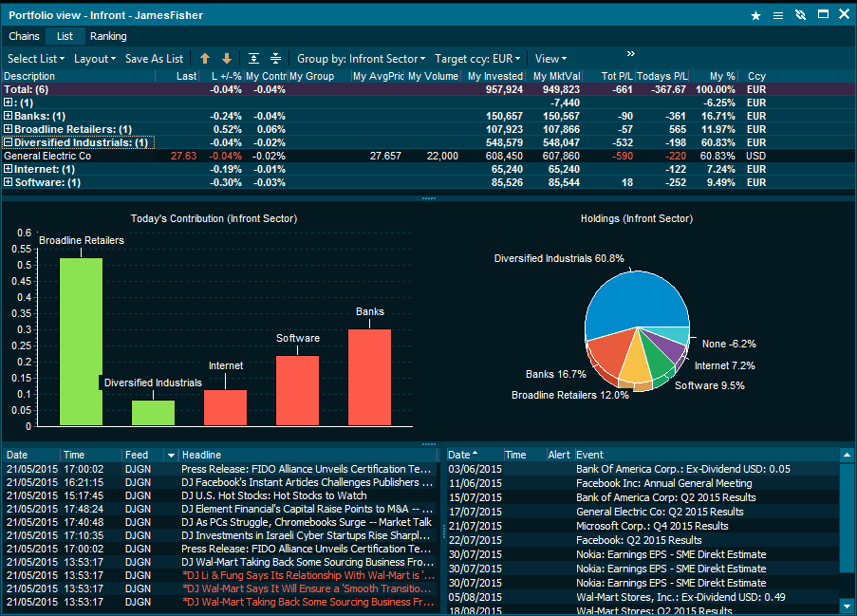Screen dimensions: 857x616
Task: Open the View dropdown menu
Action: 550,59
